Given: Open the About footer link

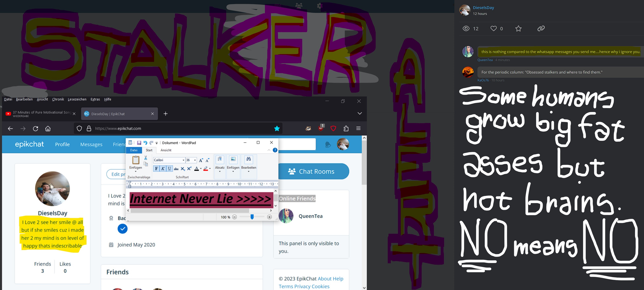Looking at the screenshot, I should 325,279.
